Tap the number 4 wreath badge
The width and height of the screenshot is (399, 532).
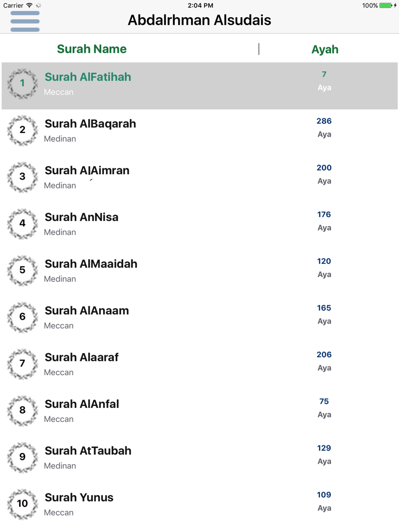(22, 223)
